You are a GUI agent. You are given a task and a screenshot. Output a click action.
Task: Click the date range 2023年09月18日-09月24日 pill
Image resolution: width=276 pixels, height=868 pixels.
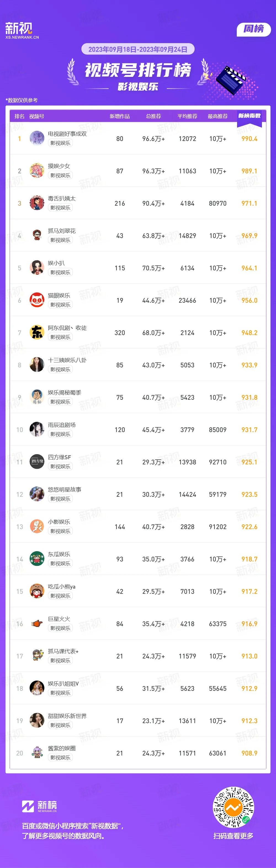point(138,49)
